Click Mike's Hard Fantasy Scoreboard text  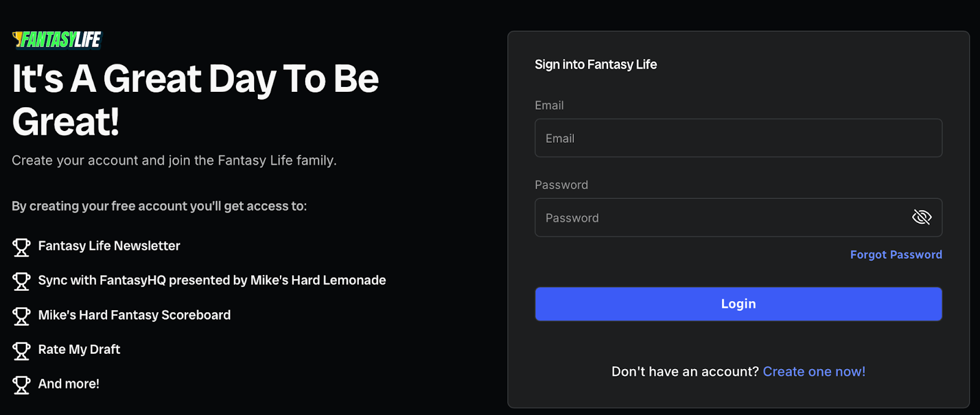pos(134,315)
